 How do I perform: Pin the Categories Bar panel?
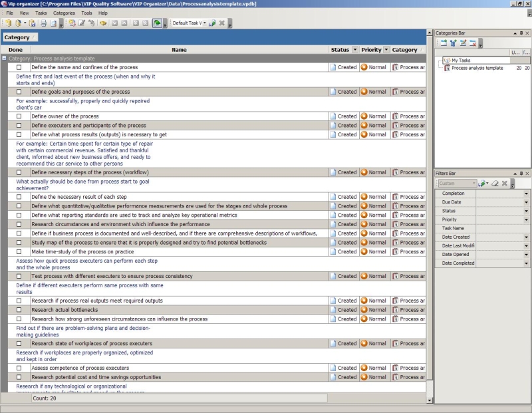point(521,33)
